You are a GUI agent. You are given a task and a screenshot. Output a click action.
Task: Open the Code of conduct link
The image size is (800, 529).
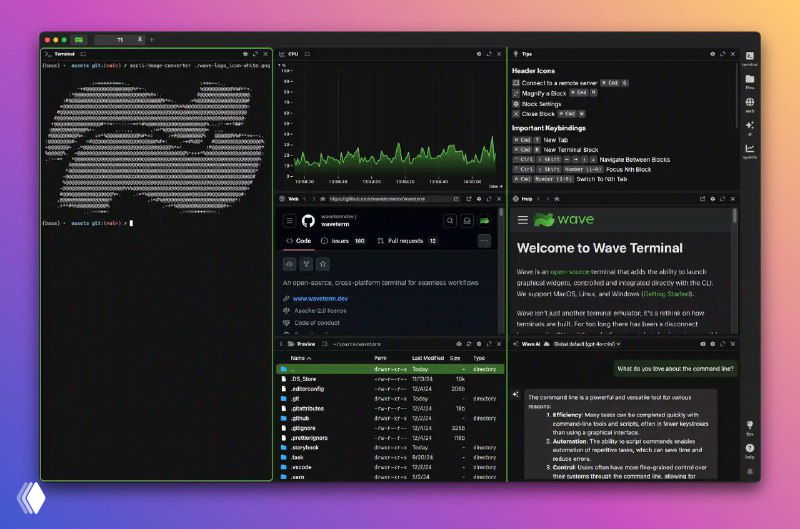(317, 323)
